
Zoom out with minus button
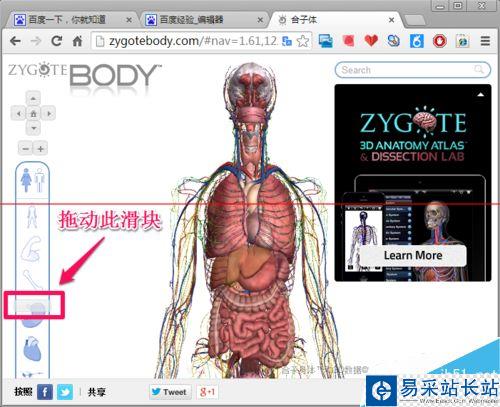[x=25, y=148]
